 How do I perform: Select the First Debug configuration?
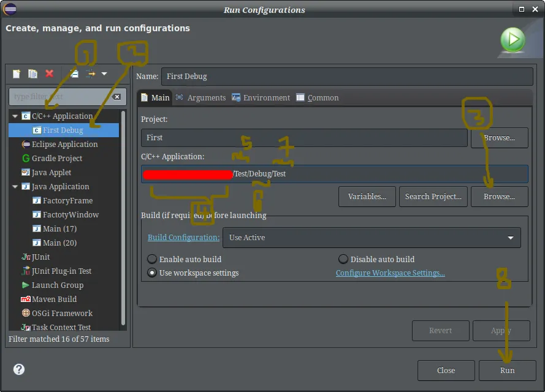click(x=64, y=130)
